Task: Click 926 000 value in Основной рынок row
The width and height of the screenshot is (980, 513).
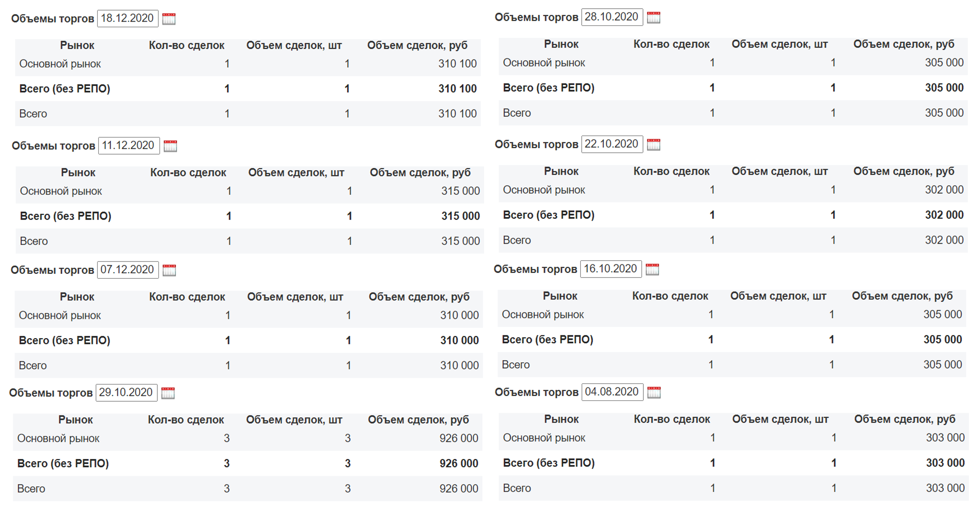Action: (459, 438)
